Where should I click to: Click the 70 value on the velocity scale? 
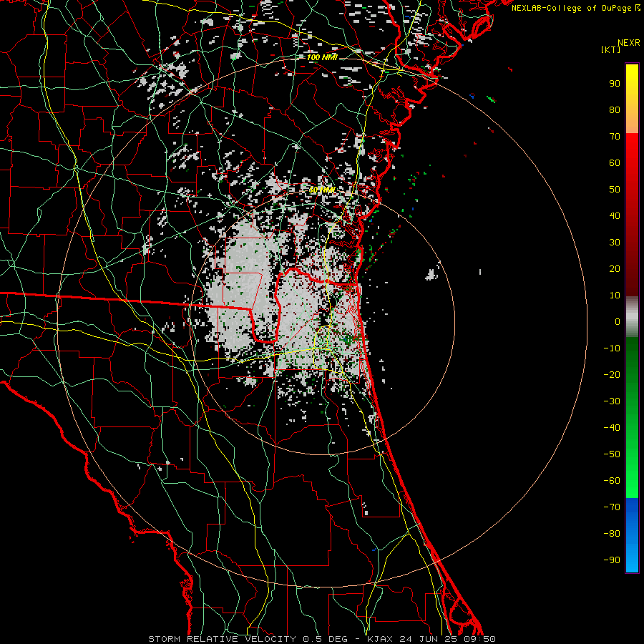(615, 137)
